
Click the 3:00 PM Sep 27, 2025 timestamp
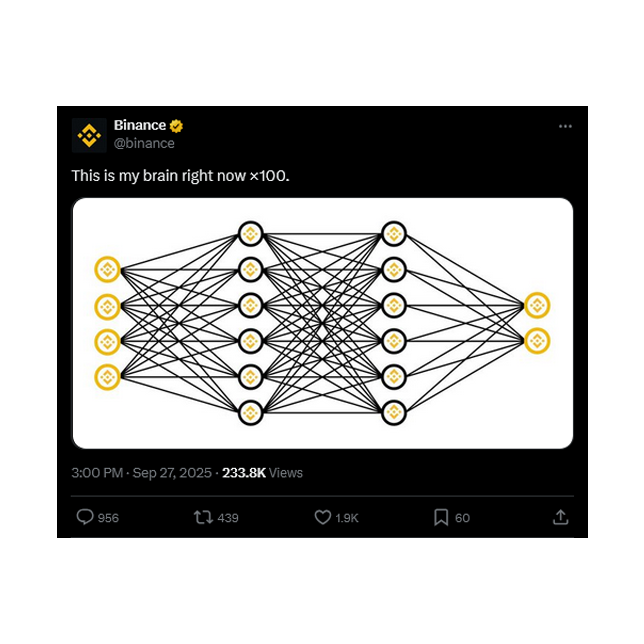click(x=141, y=473)
